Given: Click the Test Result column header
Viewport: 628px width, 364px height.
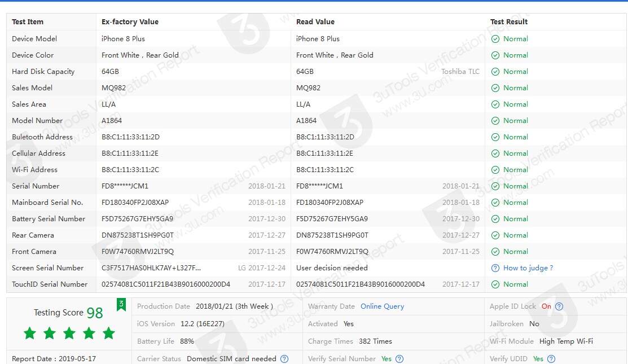Looking at the screenshot, I should coord(509,22).
